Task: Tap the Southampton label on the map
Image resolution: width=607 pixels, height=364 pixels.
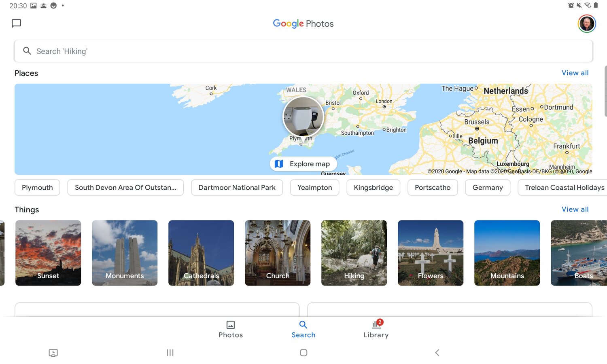Action: tap(357, 133)
